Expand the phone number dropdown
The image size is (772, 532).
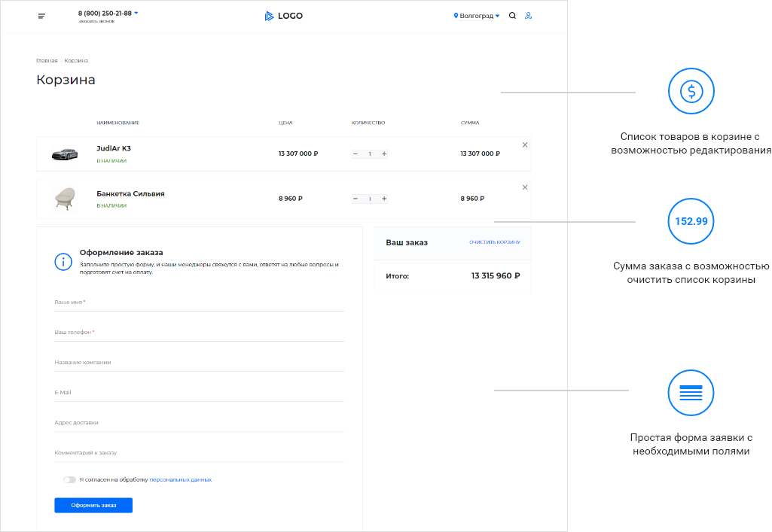tap(136, 14)
